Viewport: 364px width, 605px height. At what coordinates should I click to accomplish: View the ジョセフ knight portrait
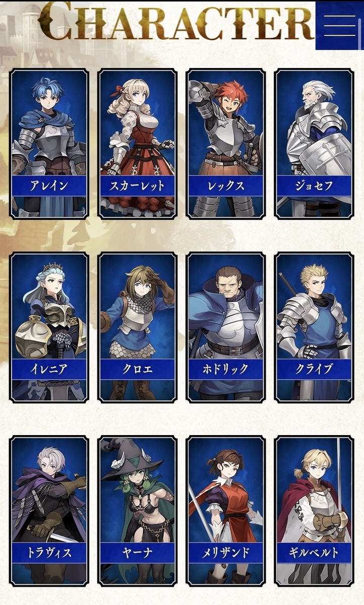[314, 144]
